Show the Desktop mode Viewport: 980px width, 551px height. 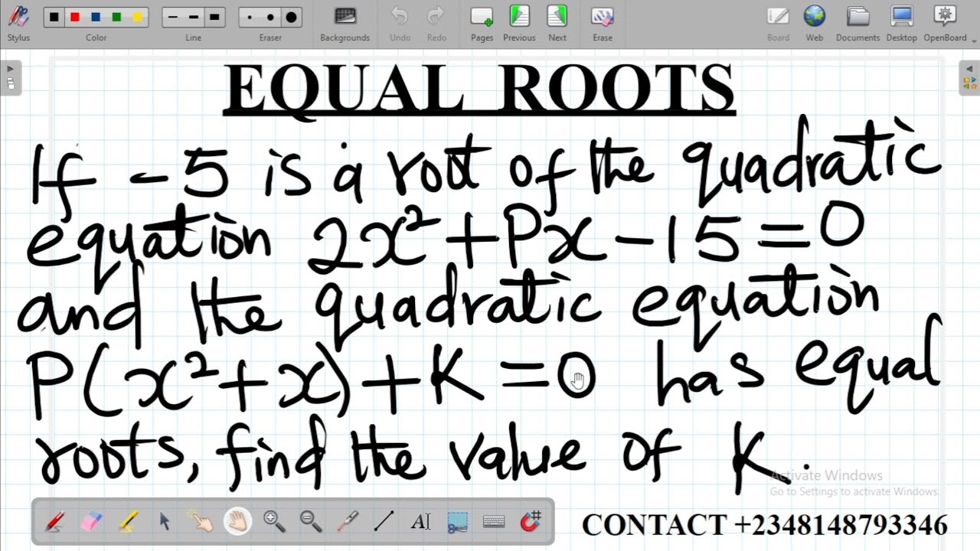[x=902, y=23]
